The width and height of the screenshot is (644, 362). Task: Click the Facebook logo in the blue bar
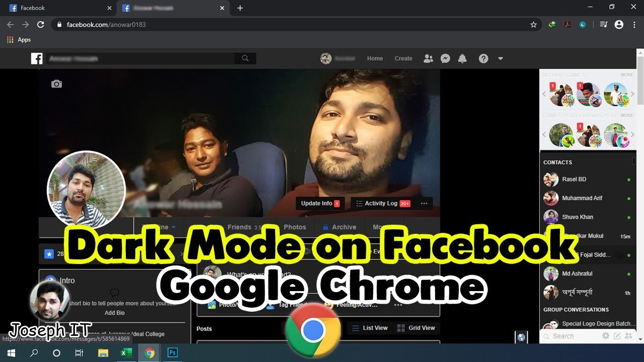37,58
